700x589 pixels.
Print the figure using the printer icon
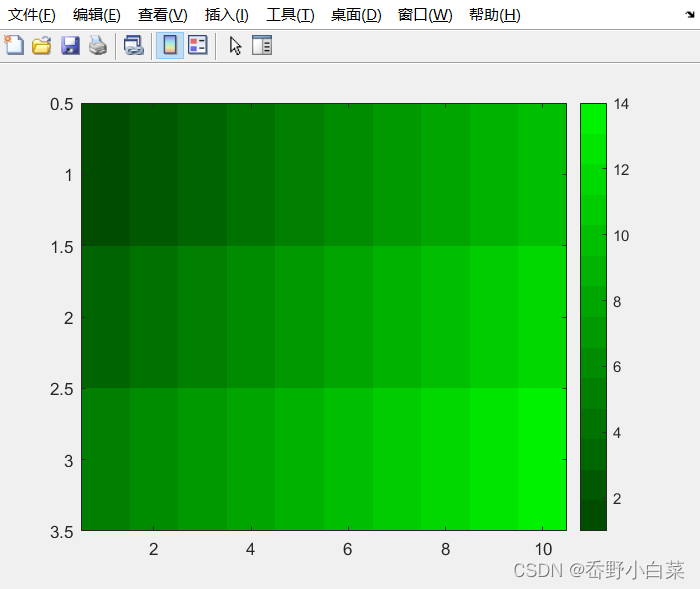(98, 46)
